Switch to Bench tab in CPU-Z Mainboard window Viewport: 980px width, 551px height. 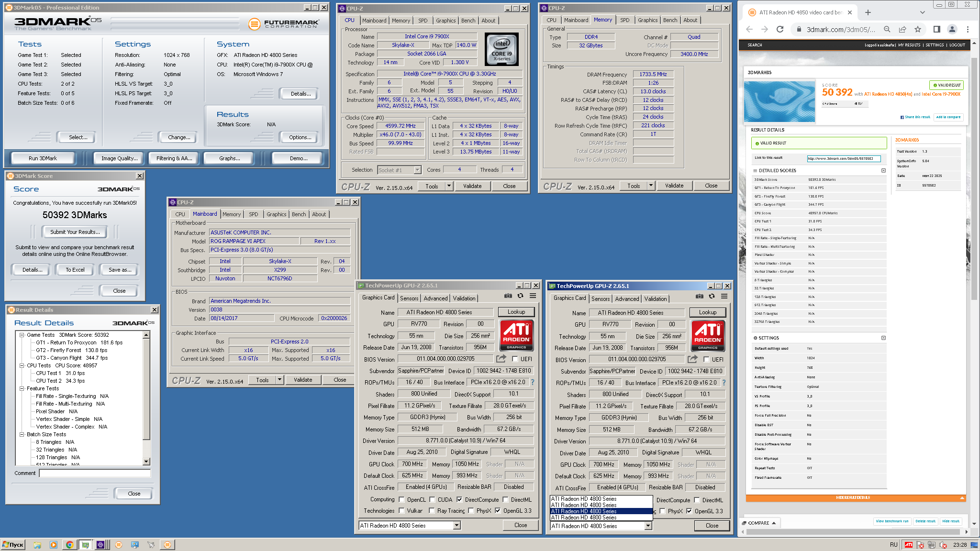tap(299, 214)
